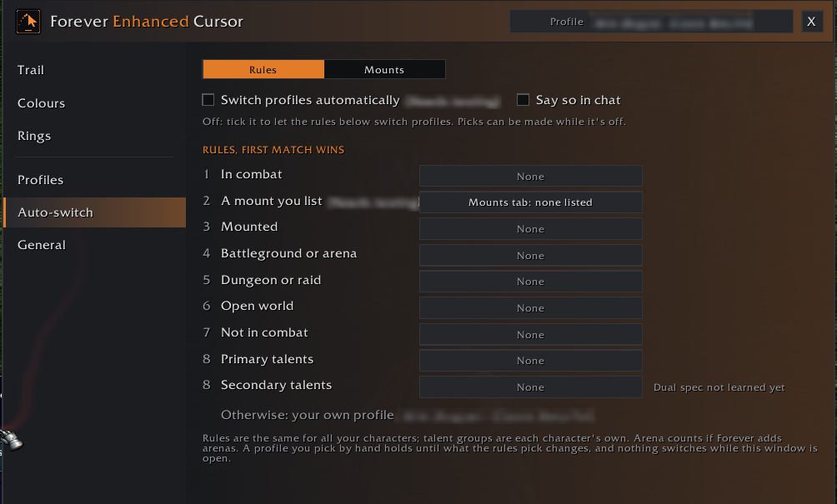Click the 'Dungeon or raid' label
The height and width of the screenshot is (504, 837).
271,280
